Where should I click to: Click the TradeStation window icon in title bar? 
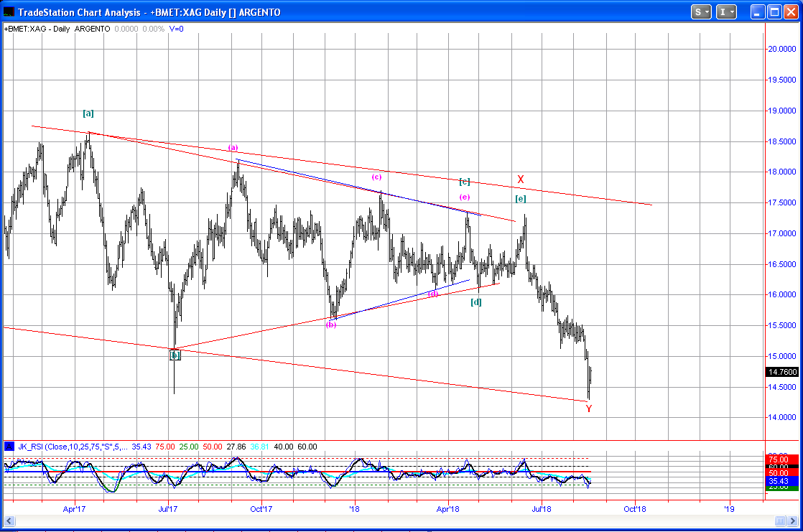(x=9, y=11)
